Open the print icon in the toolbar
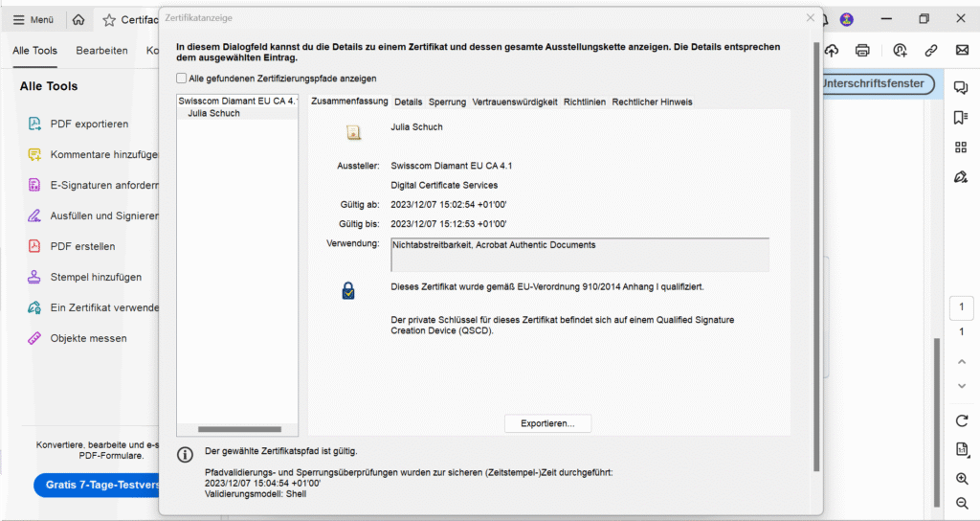 tap(862, 50)
